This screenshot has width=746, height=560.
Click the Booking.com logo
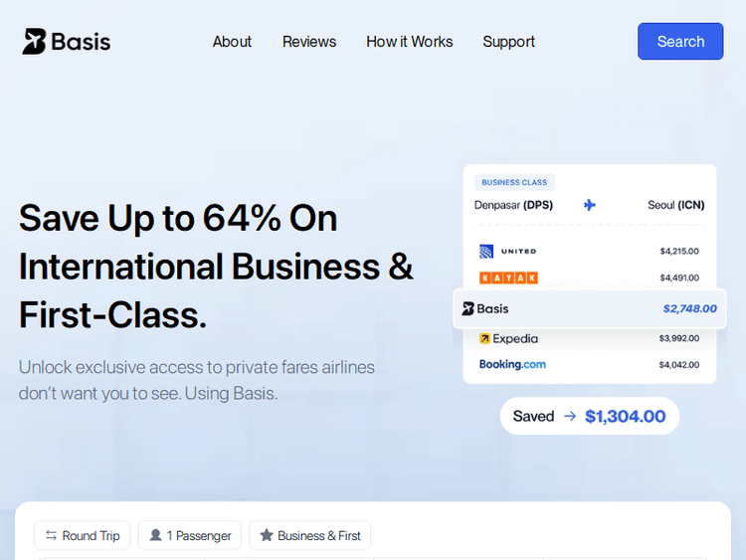(512, 364)
